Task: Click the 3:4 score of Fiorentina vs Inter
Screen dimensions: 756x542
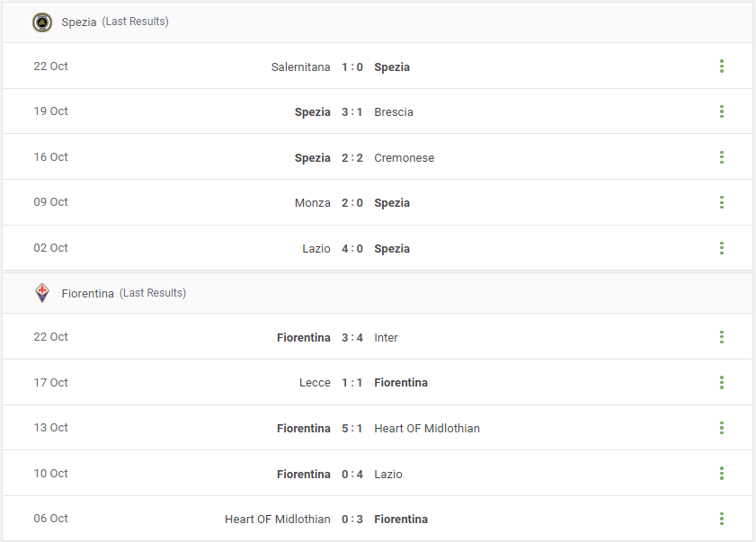Action: point(352,338)
